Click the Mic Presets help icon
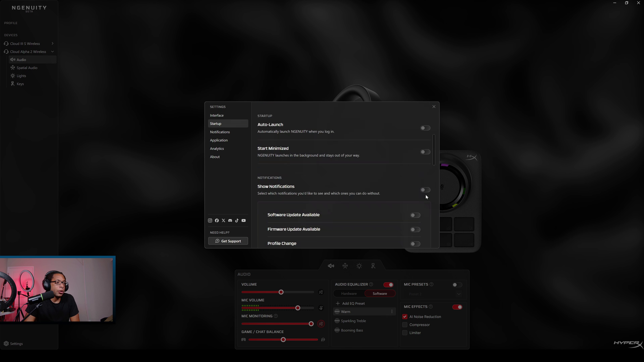 (x=431, y=284)
